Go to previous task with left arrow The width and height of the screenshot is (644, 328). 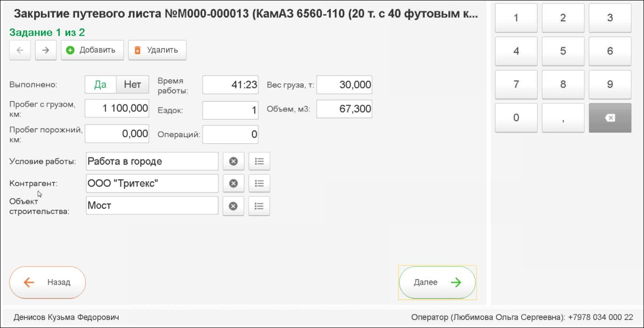point(20,50)
